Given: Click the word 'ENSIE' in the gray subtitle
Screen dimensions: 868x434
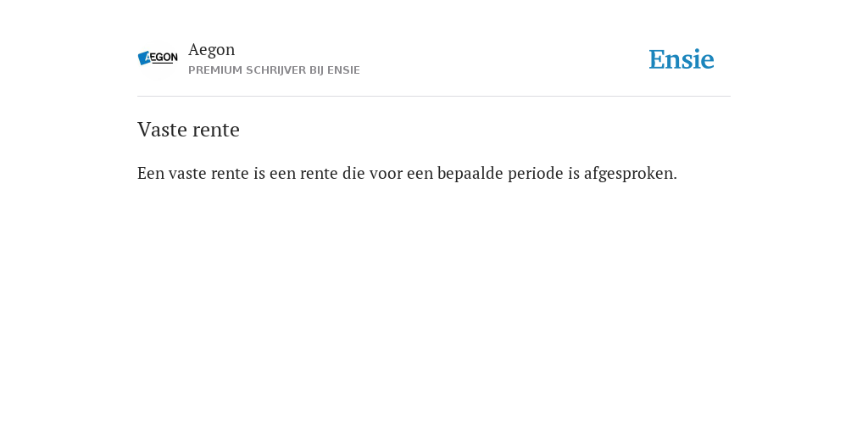Looking at the screenshot, I should (344, 70).
